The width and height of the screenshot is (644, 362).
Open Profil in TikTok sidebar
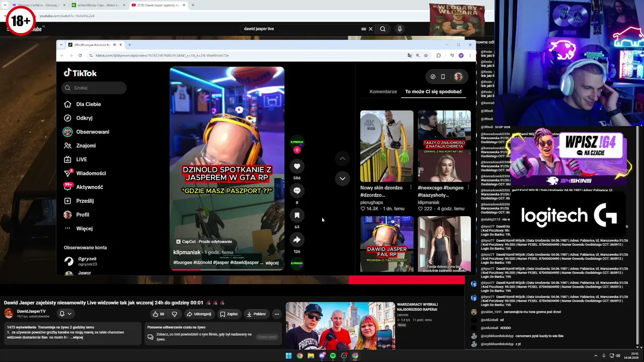[83, 215]
